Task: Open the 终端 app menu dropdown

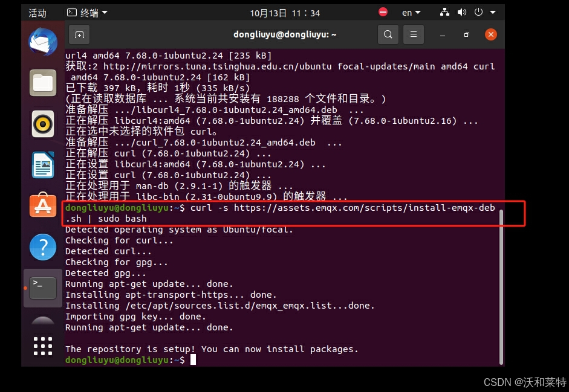Action: coord(88,13)
